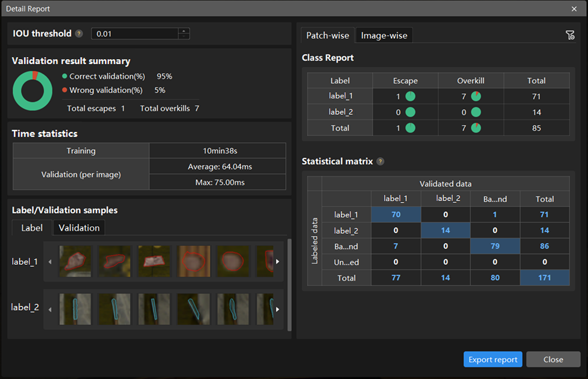Image resolution: width=588 pixels, height=379 pixels.
Task: Select the Validation samples tab
Action: pyautogui.click(x=79, y=228)
